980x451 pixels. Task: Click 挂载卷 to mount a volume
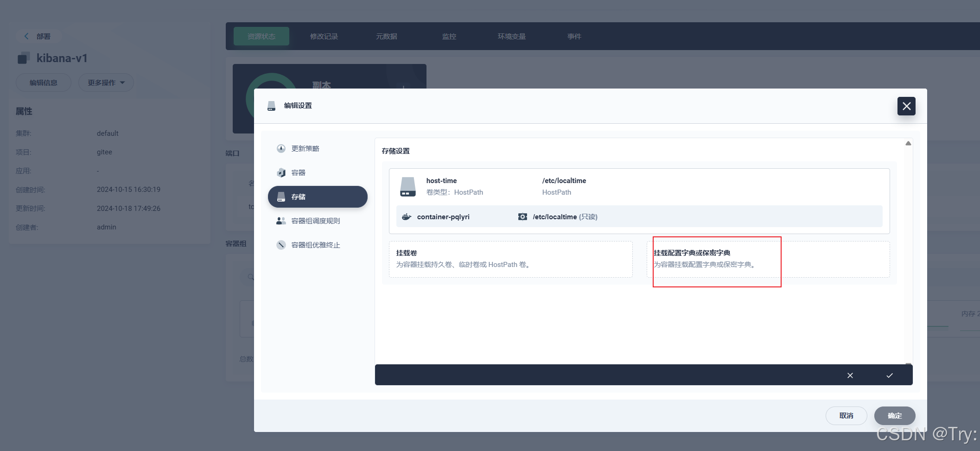[x=510, y=259]
